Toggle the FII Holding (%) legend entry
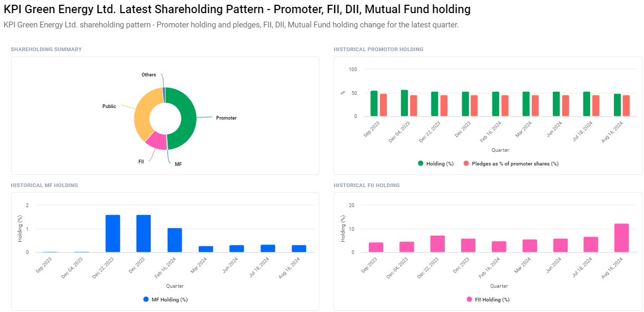This screenshot has width=644, height=312. point(488,299)
